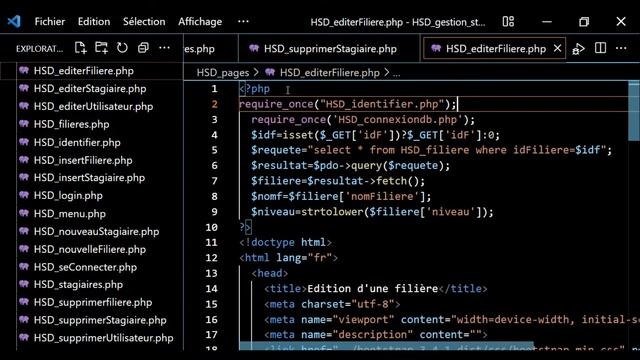This screenshot has height=360, width=640.
Task: Click the vertical scrollbar minimap slider
Action: 634,111
